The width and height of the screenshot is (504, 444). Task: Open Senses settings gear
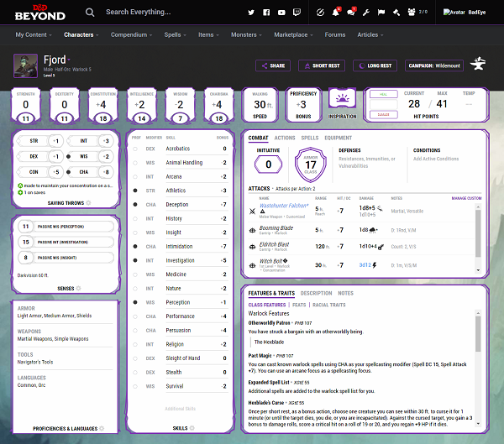(x=78, y=289)
